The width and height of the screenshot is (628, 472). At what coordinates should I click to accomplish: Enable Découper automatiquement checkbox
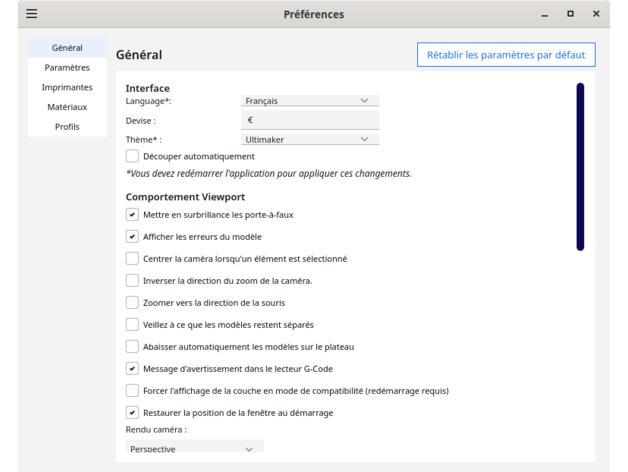coord(133,156)
